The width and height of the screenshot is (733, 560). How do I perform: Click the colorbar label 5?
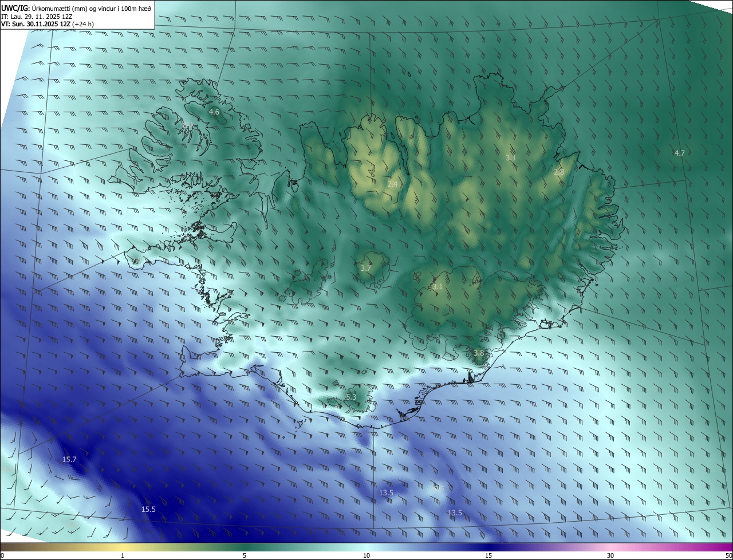tap(245, 555)
